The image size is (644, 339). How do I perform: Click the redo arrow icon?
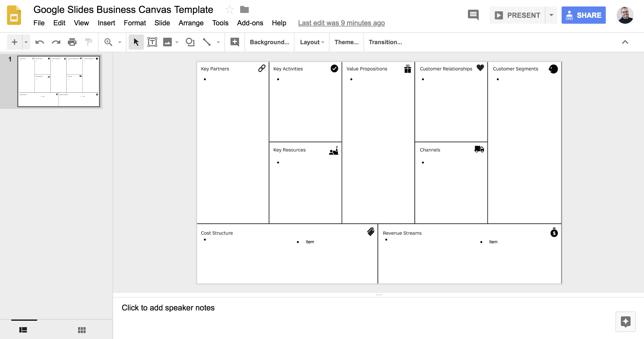tap(56, 42)
